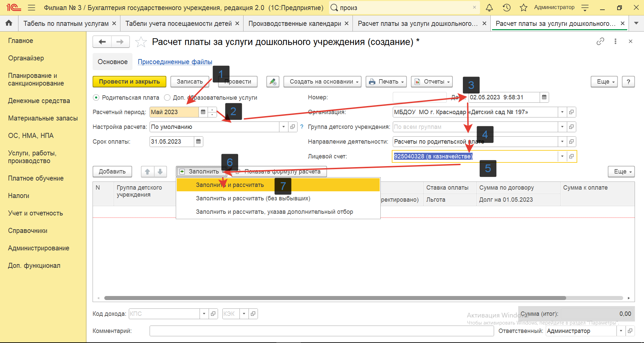644x343 pixels.
Task: Open the Печать dropdown menu
Action: tap(386, 82)
